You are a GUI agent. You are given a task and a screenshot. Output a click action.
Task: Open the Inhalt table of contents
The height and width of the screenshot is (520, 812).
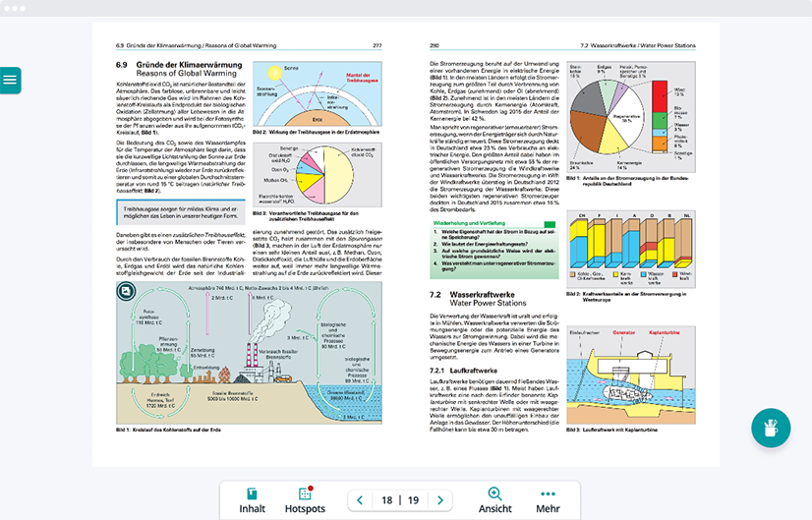coord(253,500)
